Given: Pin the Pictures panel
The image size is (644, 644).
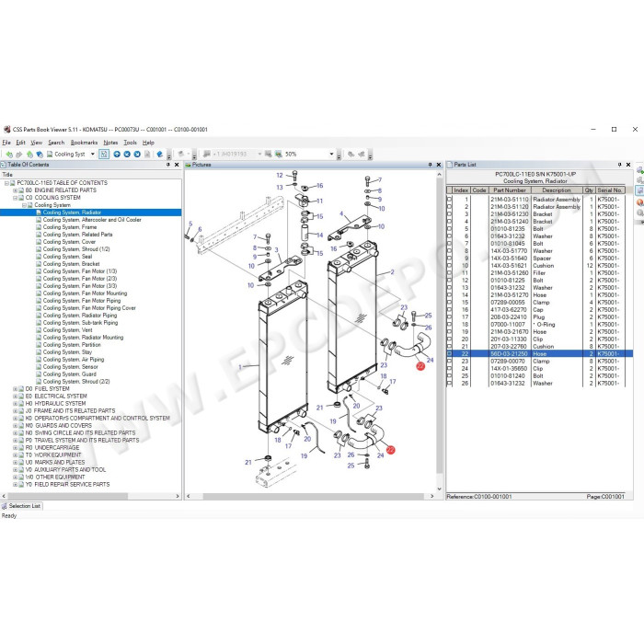Looking at the screenshot, I should [x=430, y=165].
